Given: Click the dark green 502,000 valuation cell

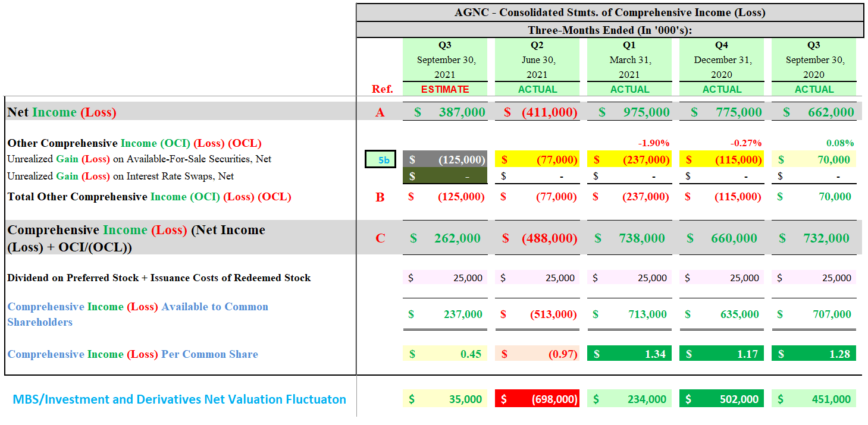Looking at the screenshot, I should (x=722, y=399).
